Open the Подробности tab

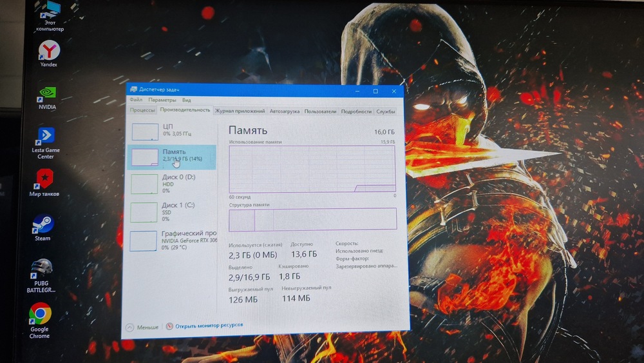coord(356,111)
